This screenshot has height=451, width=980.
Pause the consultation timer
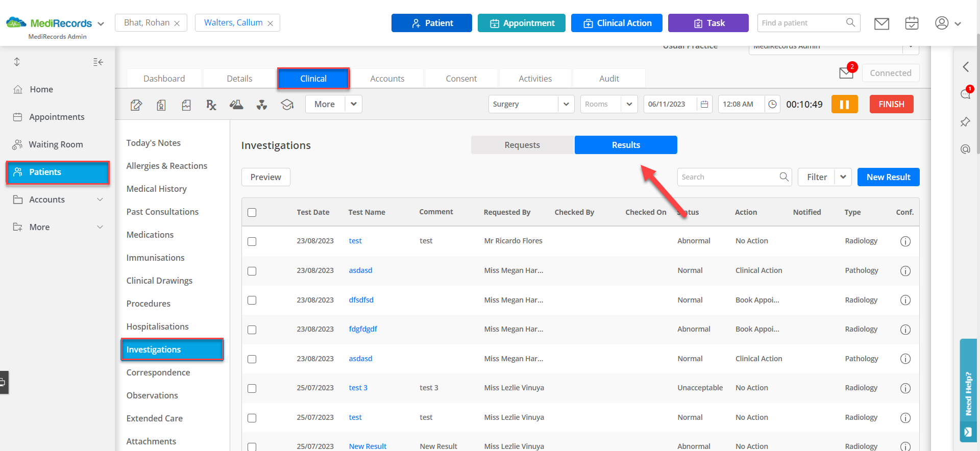click(845, 104)
